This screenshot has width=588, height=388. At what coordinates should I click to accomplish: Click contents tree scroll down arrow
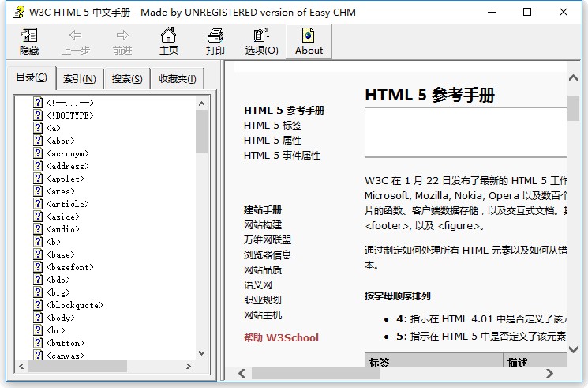201,353
